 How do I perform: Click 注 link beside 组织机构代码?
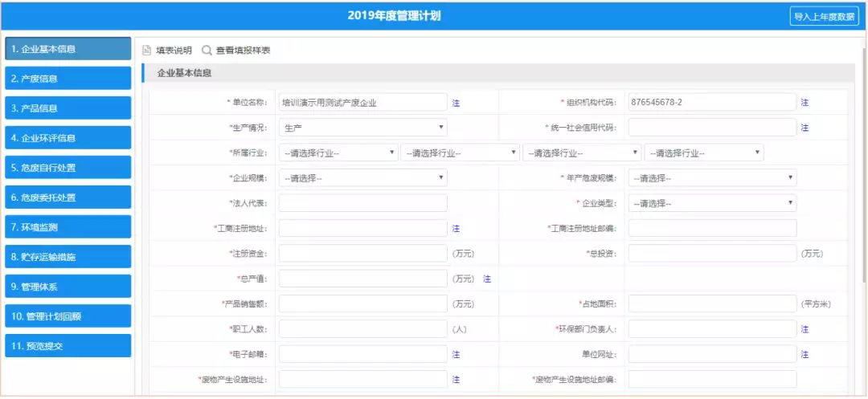point(805,103)
